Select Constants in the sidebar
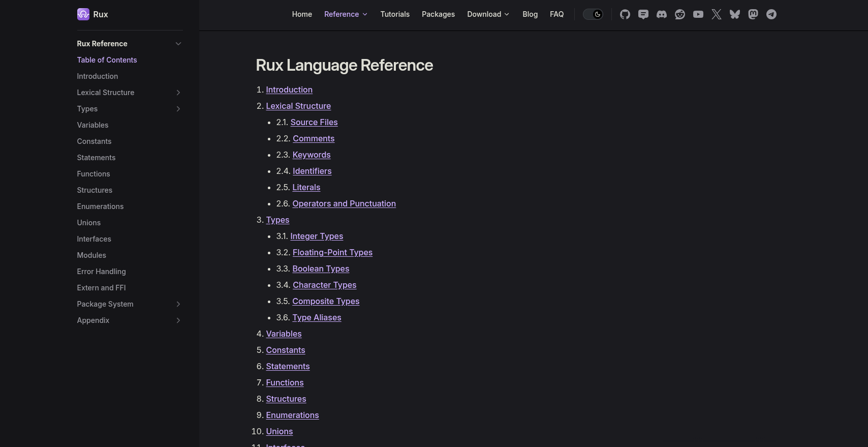This screenshot has width=868, height=447. tap(94, 141)
